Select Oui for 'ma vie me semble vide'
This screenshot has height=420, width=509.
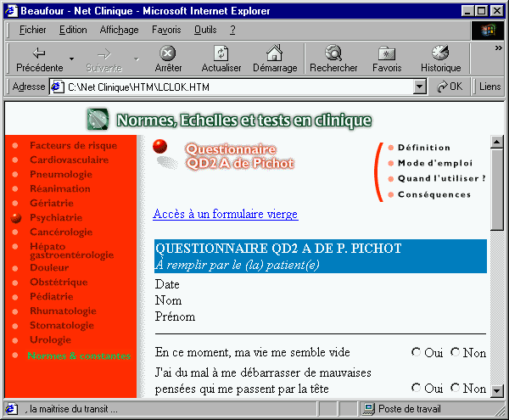click(416, 352)
